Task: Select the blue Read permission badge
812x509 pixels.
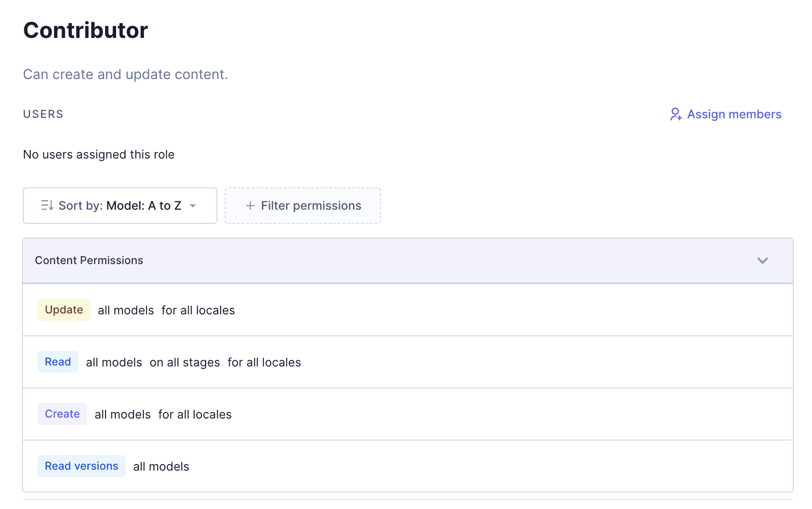Action: [58, 362]
